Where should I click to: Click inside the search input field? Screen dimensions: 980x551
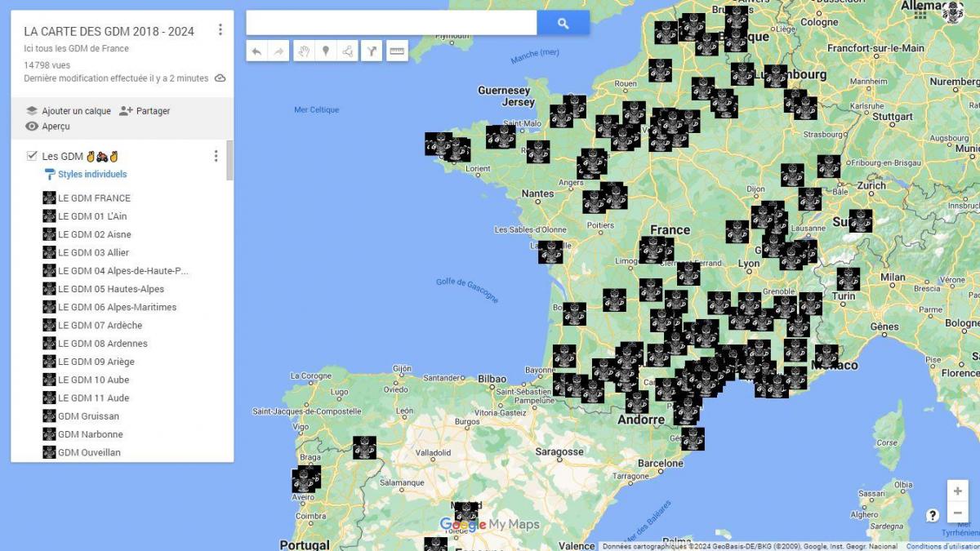click(x=392, y=22)
